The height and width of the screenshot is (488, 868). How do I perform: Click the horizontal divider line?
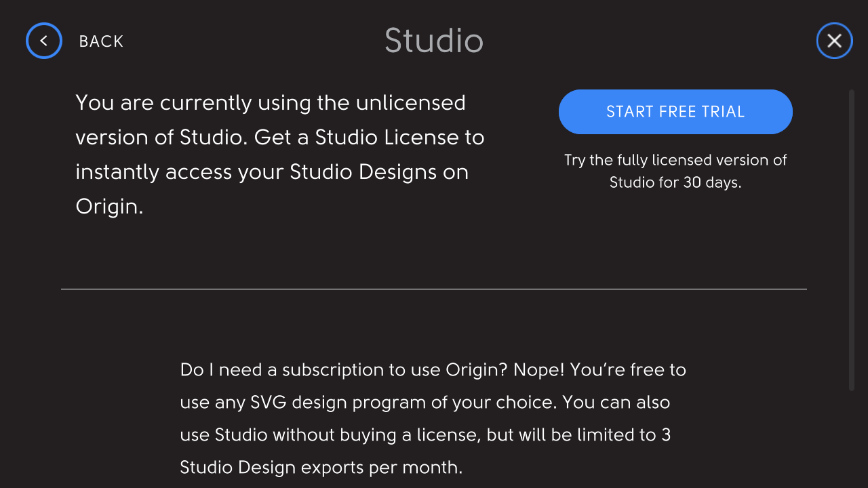coord(434,289)
